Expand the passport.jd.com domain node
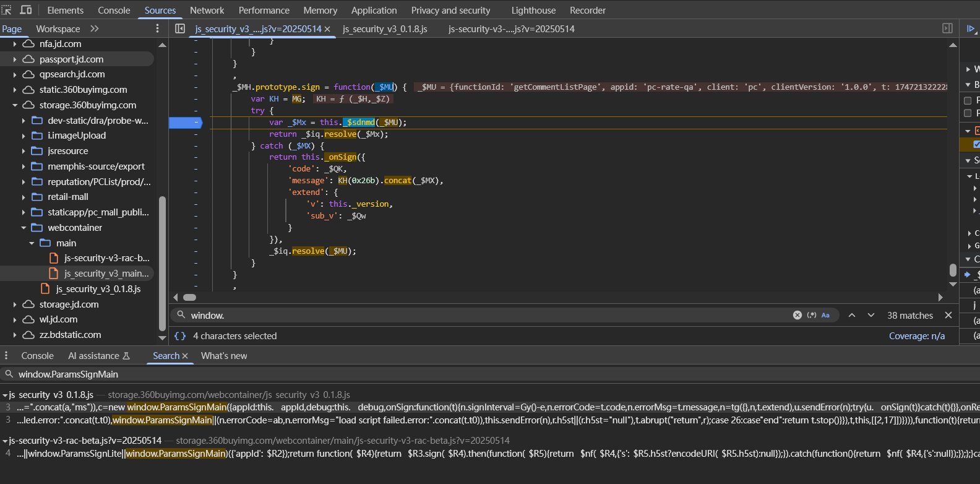980x484 pixels. click(15, 59)
